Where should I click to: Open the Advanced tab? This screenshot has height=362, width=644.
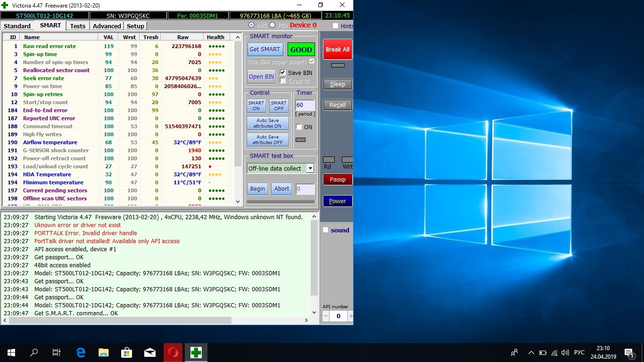point(107,26)
